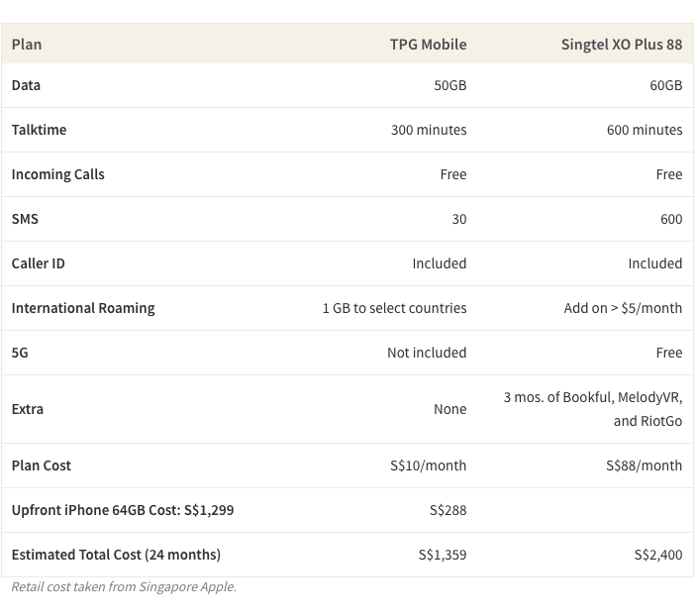The width and height of the screenshot is (698, 616).
Task: Click the 'None' Extra cell
Action: point(450,409)
